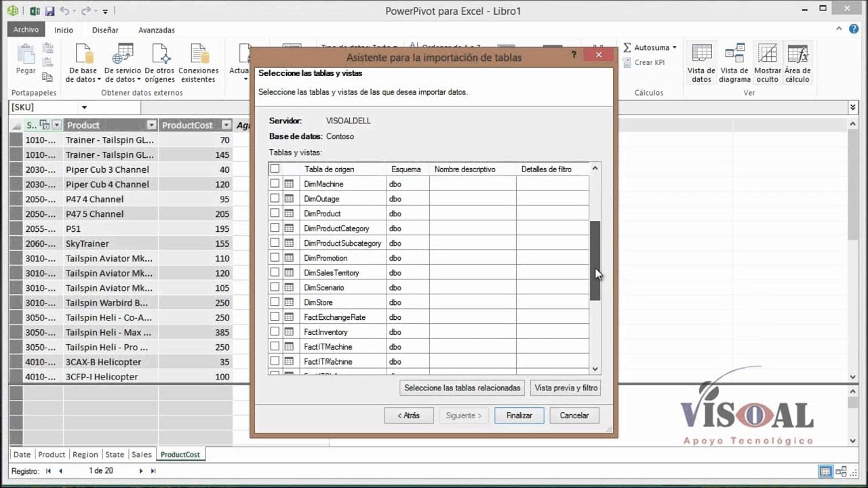The image size is (868, 488).
Task: Select the FactExchangeRate table row
Action: point(429,317)
